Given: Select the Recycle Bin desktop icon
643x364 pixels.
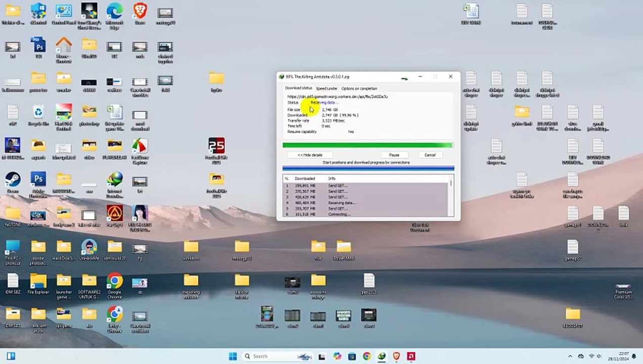Looking at the screenshot, I should tap(38, 115).
